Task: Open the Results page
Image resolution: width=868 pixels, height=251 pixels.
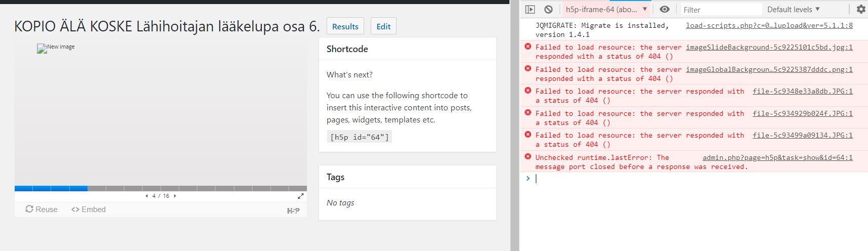Action: tap(345, 26)
